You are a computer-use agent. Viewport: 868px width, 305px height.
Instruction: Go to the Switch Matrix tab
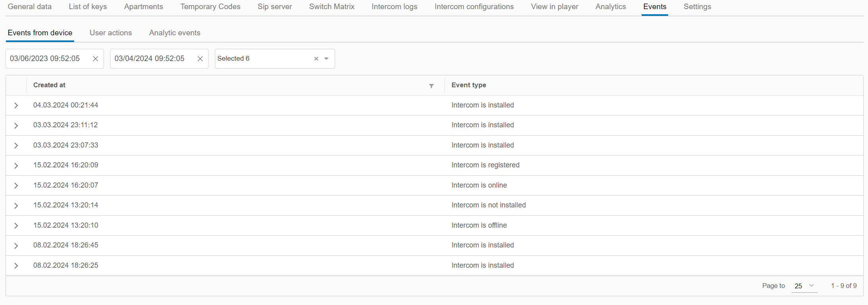[331, 7]
